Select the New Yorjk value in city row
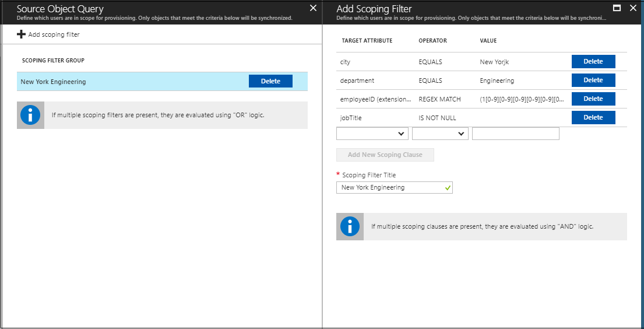 (x=494, y=62)
